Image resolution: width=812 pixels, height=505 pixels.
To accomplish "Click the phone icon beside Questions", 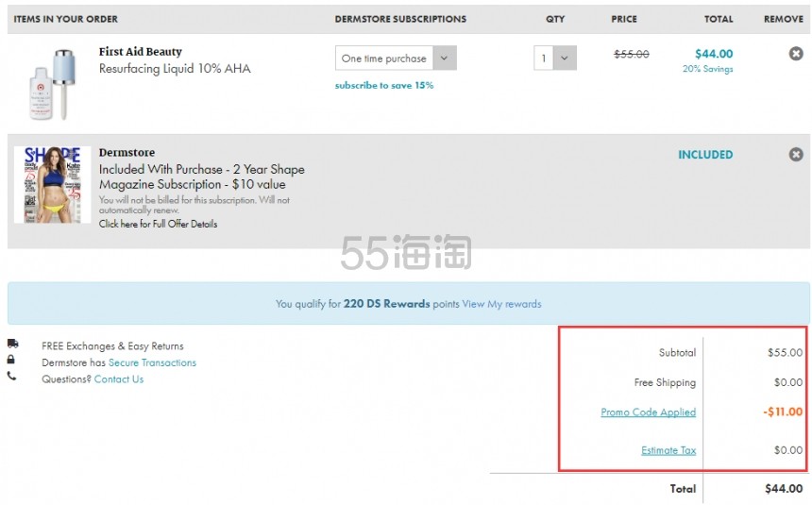I will click(11, 376).
